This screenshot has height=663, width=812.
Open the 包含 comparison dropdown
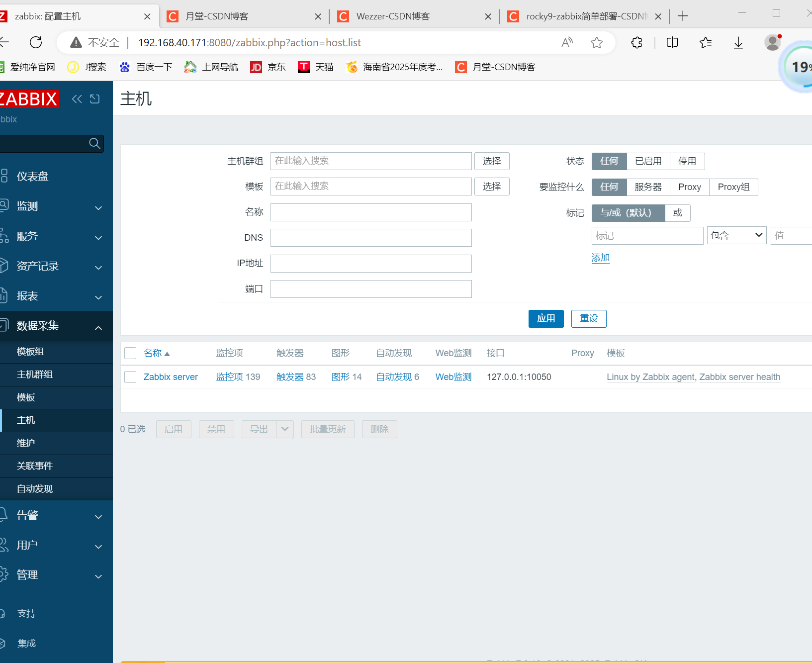(736, 235)
